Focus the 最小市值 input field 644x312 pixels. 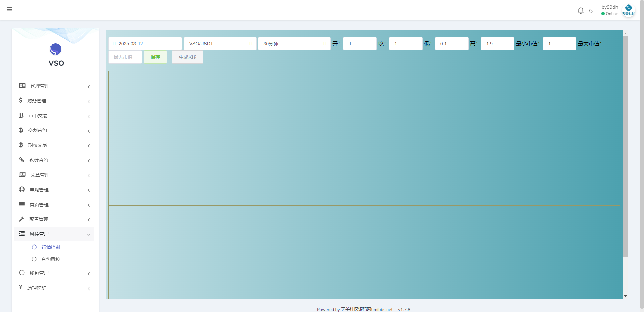559,44
